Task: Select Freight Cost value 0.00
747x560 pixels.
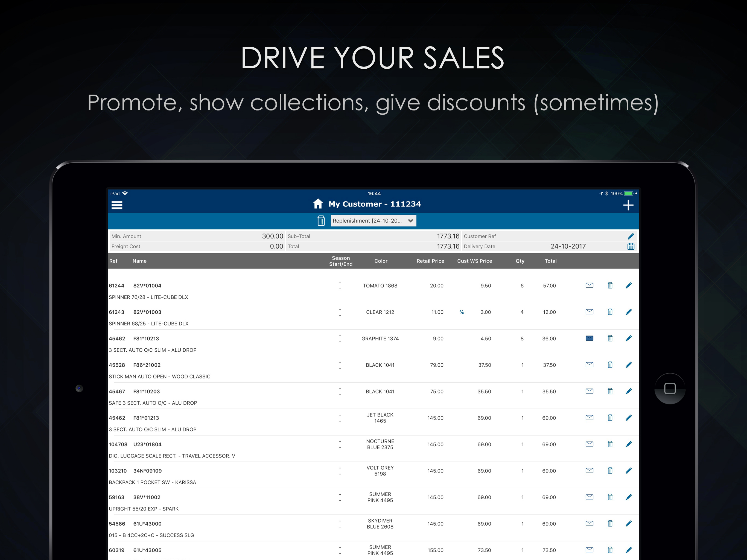Action: click(276, 246)
